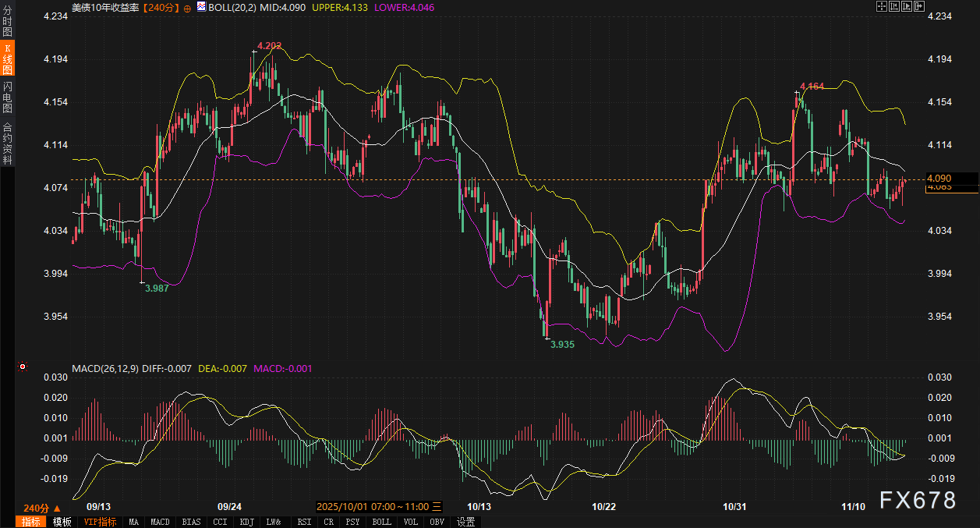Click the chart play-forward icon
The width and height of the screenshot is (980, 528).
[x=906, y=6]
